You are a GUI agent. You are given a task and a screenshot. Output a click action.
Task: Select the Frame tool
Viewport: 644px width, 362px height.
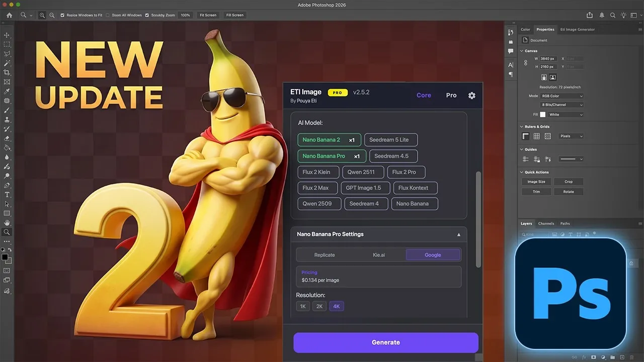point(7,82)
